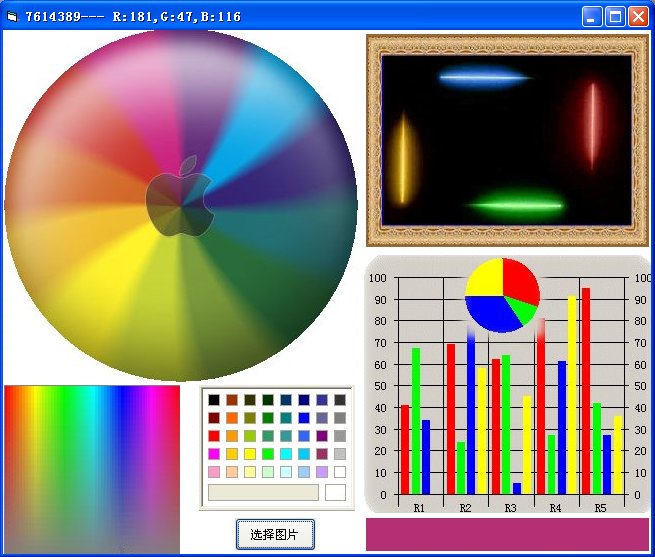Choose the pure red palette swatch
The height and width of the screenshot is (557, 655).
pos(214,436)
